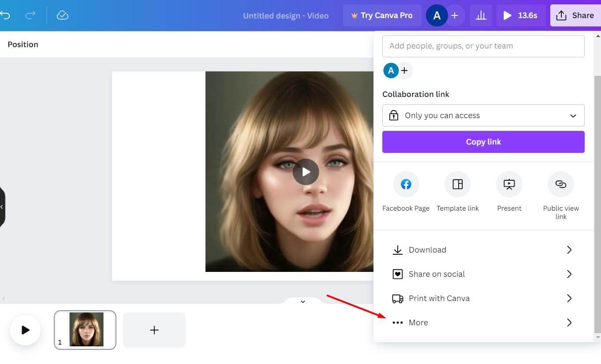Collapse the timeline with the down chevron
This screenshot has height=364, width=601.
tap(303, 301)
